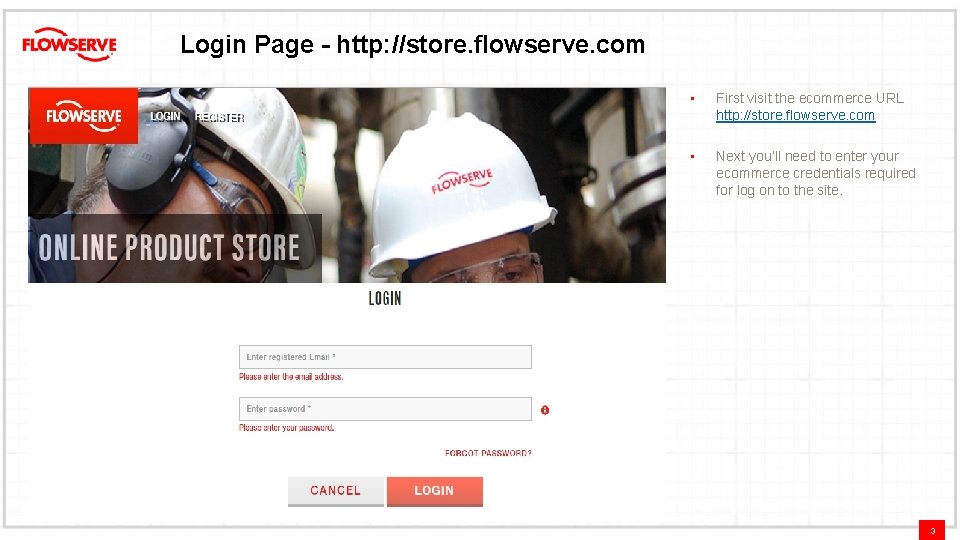The image size is (960, 540).
Task: Click the red LOGIN button
Action: pyautogui.click(x=435, y=491)
